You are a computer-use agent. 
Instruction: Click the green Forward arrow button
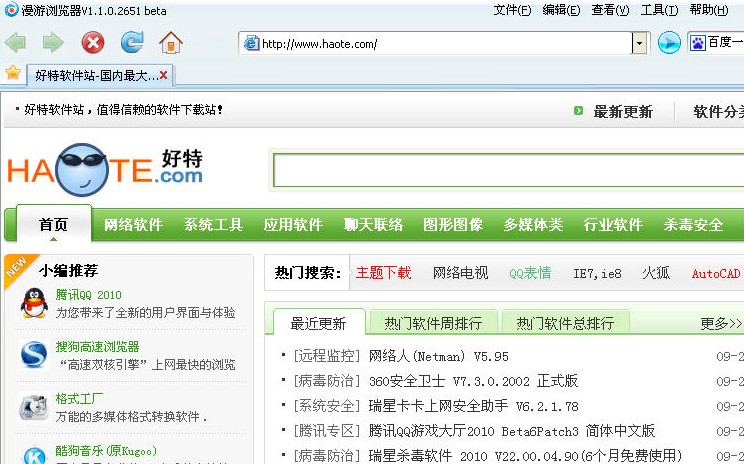pyautogui.click(x=53, y=43)
